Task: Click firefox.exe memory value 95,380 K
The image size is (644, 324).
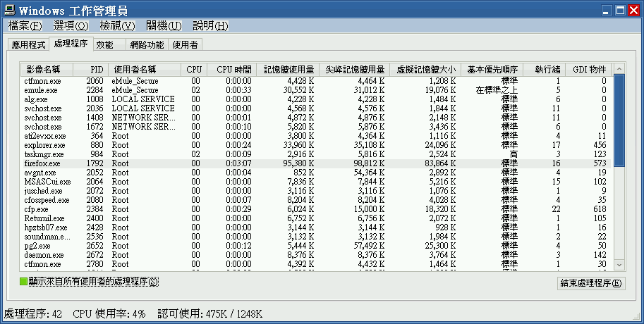Action: point(298,163)
